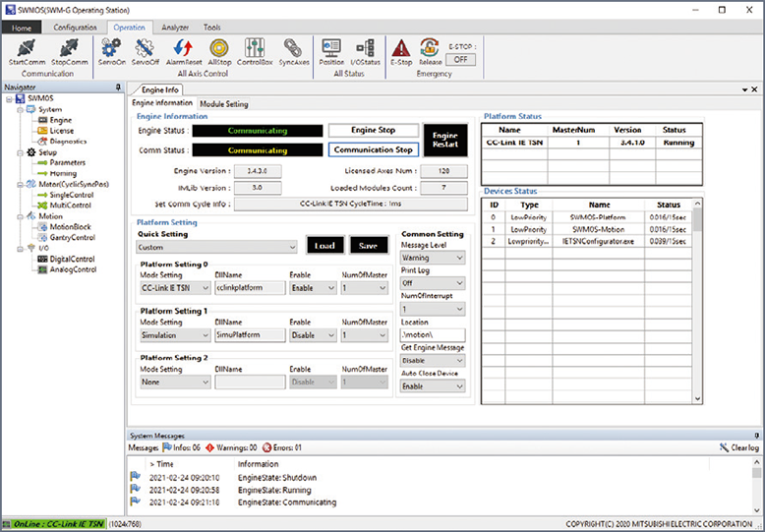The image size is (765, 532).
Task: Trigger the E-Stop emergency icon
Action: [x=401, y=52]
